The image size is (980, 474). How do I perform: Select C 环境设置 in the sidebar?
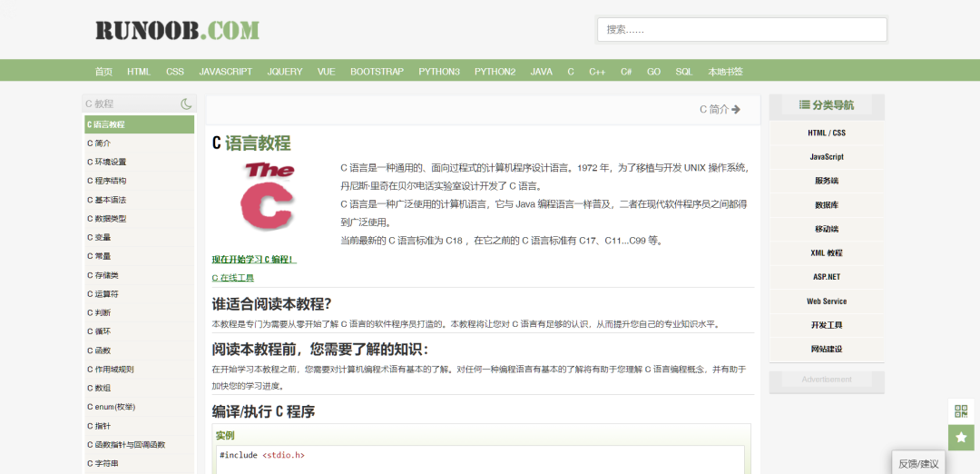pyautogui.click(x=107, y=162)
